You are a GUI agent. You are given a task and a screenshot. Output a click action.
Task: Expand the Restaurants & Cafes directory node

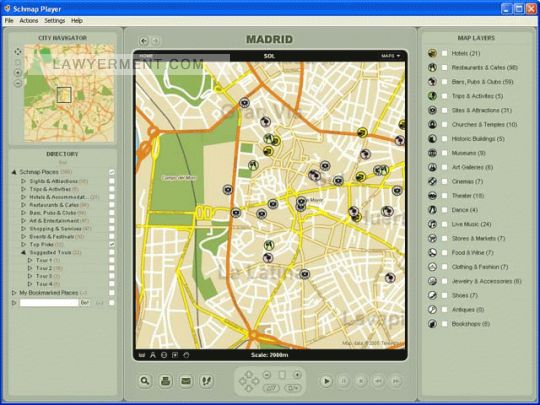23,205
